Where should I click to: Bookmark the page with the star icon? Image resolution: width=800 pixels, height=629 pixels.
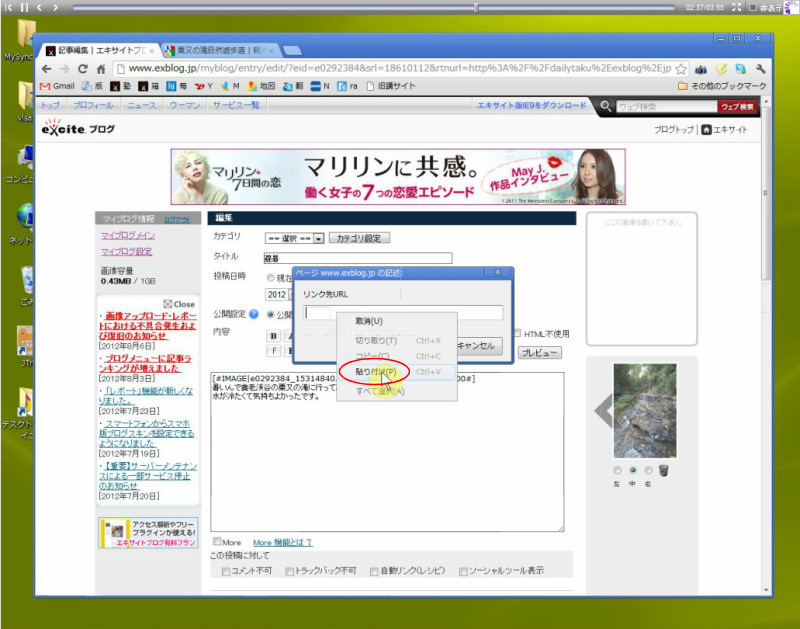(681, 69)
